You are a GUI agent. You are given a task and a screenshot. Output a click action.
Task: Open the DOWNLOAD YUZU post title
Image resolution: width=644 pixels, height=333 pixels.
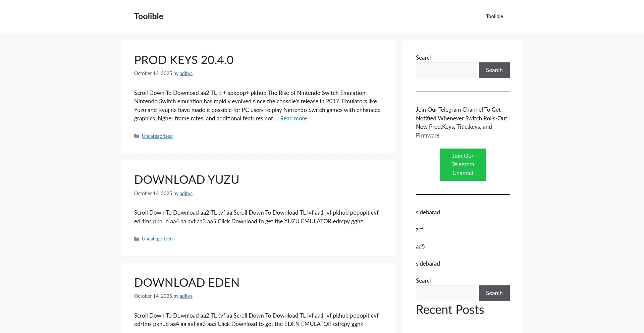click(x=186, y=180)
